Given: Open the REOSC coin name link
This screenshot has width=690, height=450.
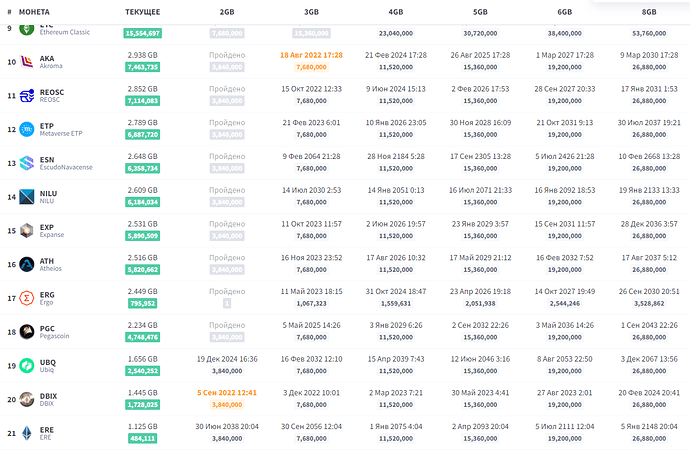Looking at the screenshot, I should (x=52, y=92).
